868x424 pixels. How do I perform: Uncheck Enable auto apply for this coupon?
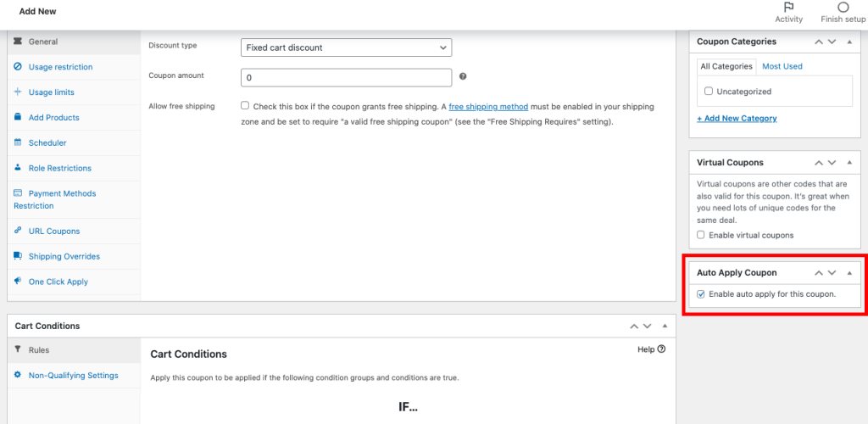[701, 294]
